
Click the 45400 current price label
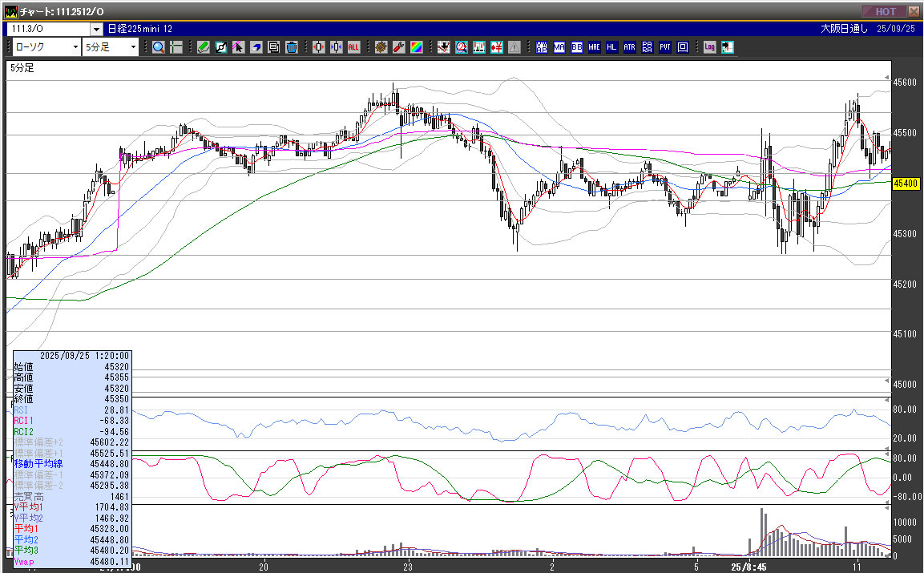(906, 184)
